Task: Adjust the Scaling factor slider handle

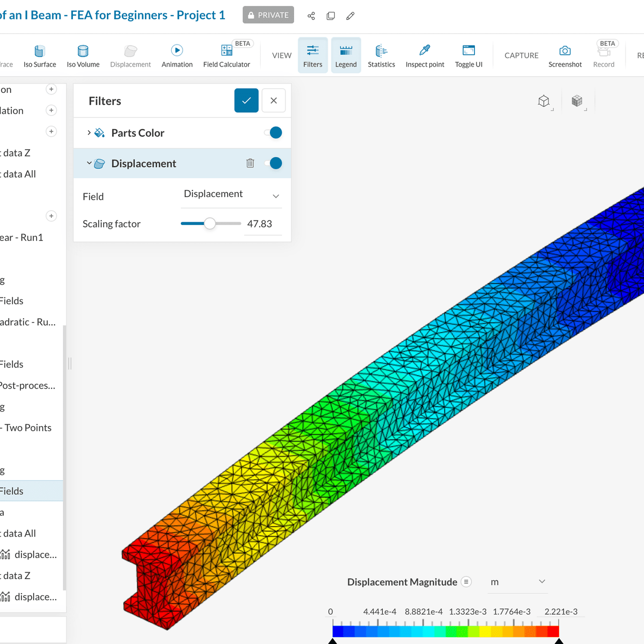Action: coord(210,224)
